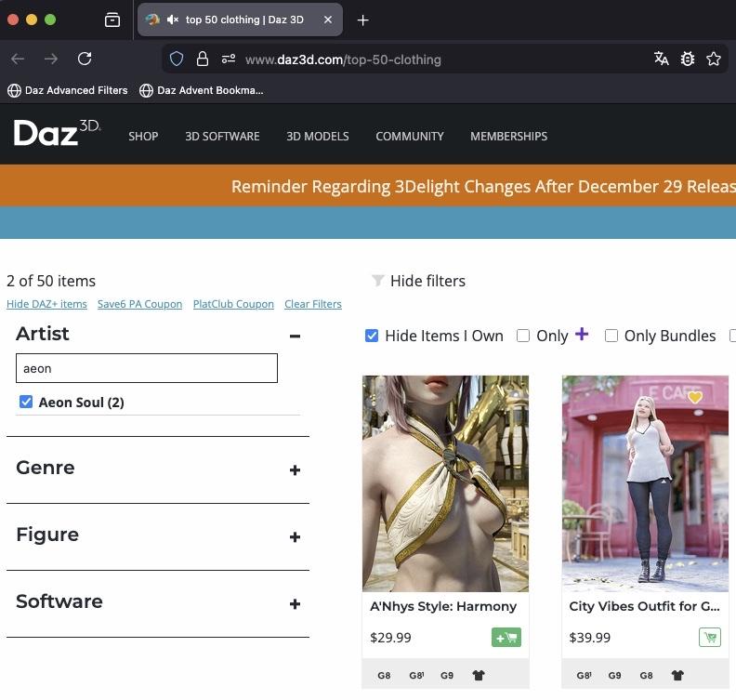Click the padlock site security icon

coord(203,59)
